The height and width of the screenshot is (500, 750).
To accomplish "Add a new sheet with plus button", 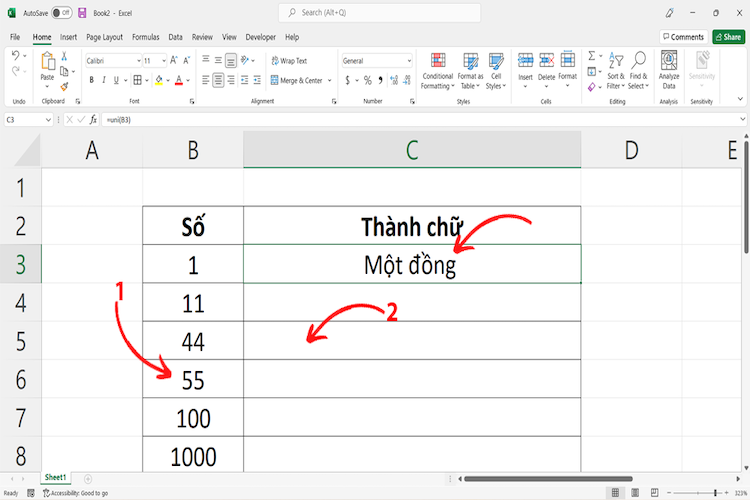I will tap(88, 478).
